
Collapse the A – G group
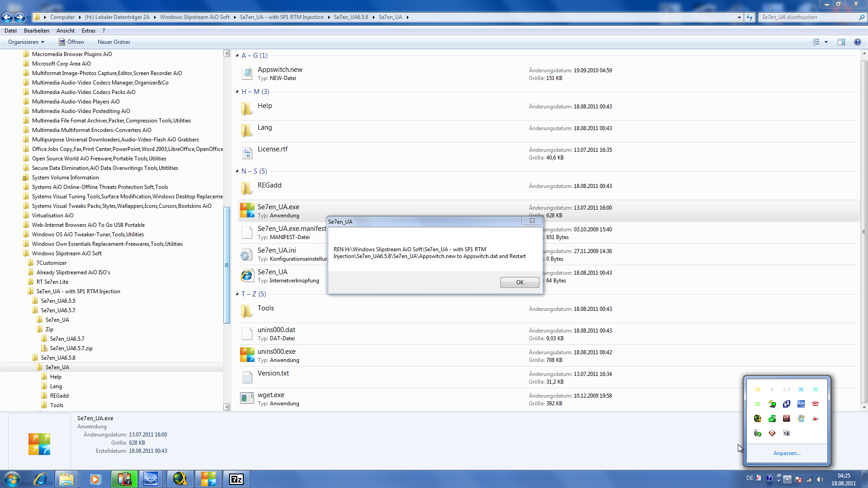click(x=237, y=55)
